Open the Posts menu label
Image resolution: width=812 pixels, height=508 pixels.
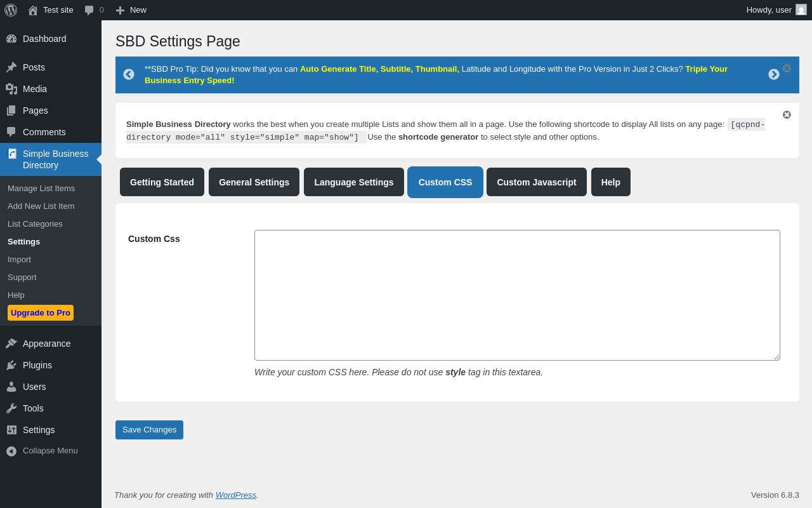click(x=34, y=67)
